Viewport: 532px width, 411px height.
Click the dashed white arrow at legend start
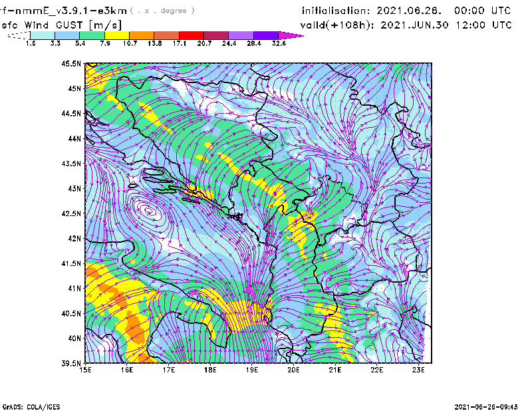click(x=19, y=35)
